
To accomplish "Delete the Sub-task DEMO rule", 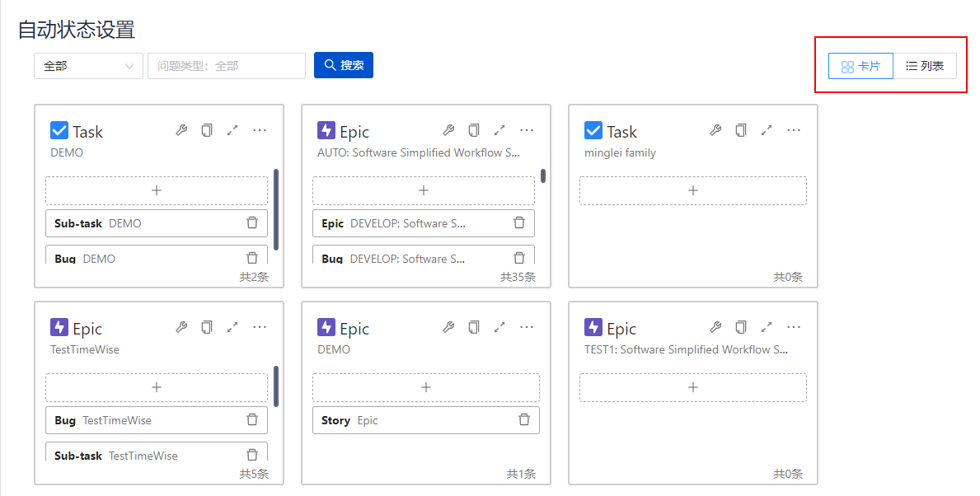I will tap(252, 222).
